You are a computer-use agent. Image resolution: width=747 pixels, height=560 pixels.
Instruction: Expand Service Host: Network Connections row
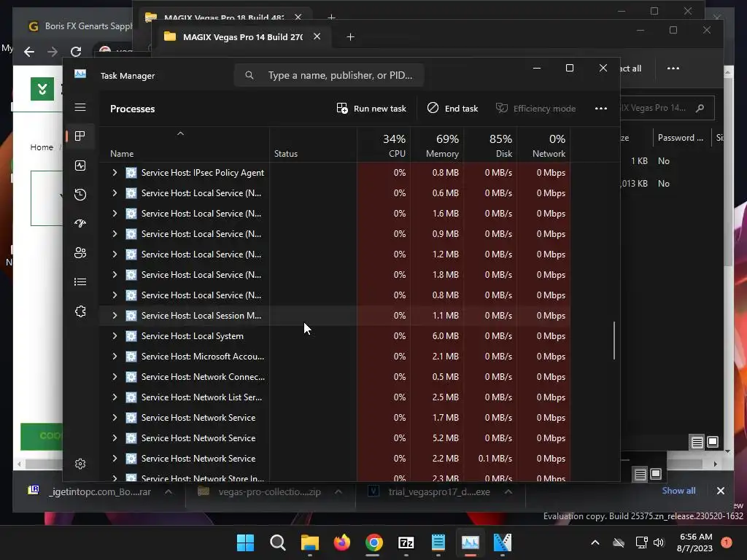[x=115, y=377]
